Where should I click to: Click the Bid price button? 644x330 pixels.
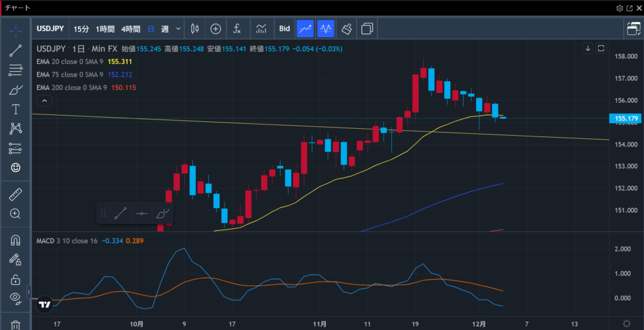(x=284, y=28)
